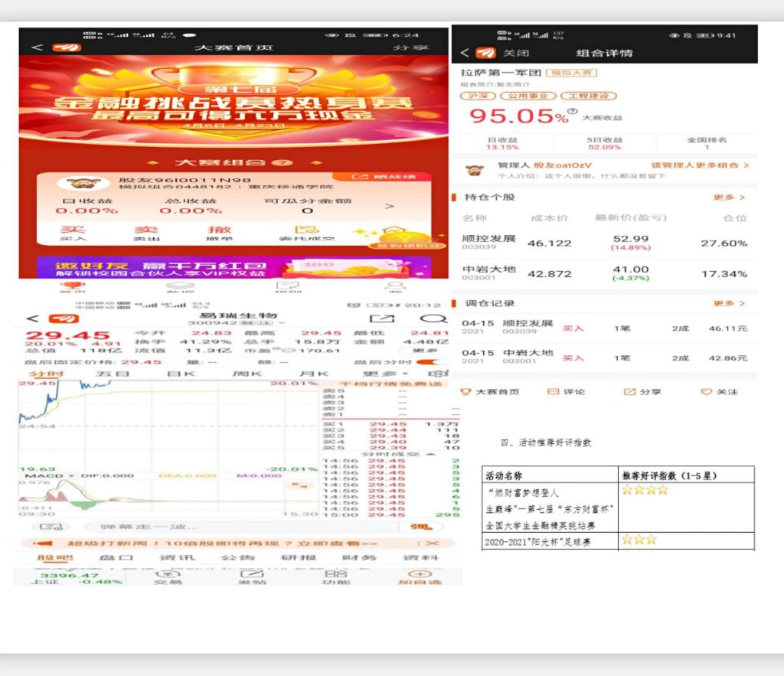
Task: Tap the 关注 heart icon
Action: (x=706, y=391)
